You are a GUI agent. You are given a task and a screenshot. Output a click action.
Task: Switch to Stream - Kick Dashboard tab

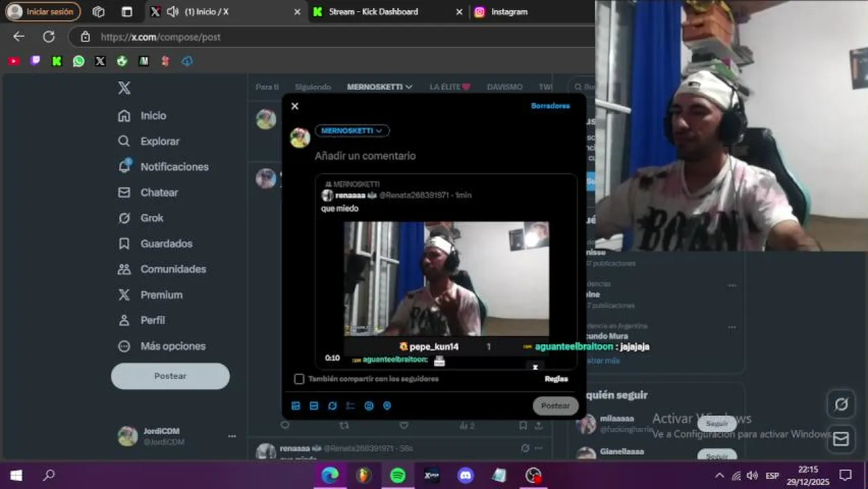coord(374,12)
